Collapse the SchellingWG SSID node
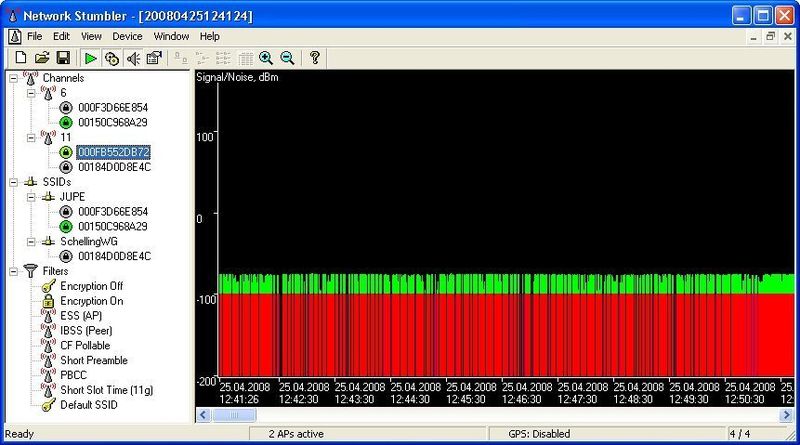The height and width of the screenshot is (445, 800). click(31, 242)
